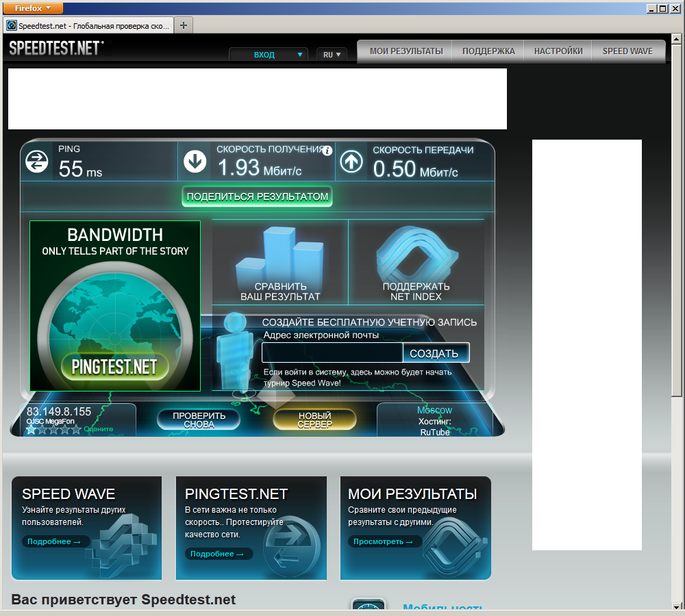
Task: Click the Net Index loop icon
Action: [416, 254]
